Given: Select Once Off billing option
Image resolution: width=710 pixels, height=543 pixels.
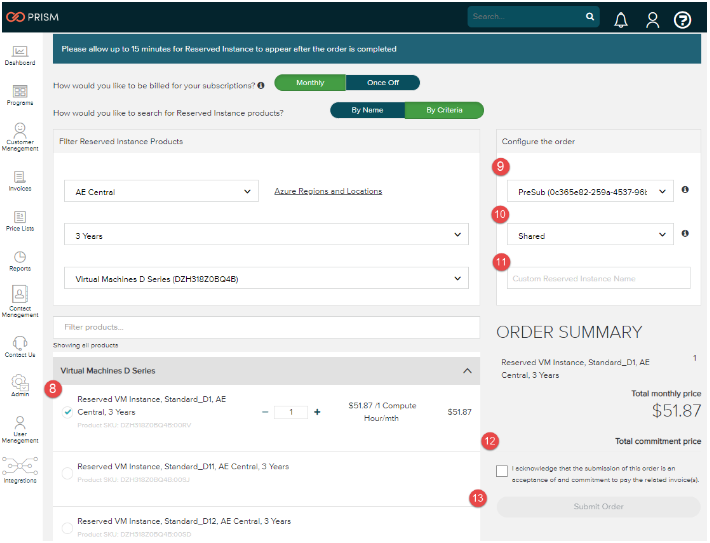Looking at the screenshot, I should (x=383, y=83).
